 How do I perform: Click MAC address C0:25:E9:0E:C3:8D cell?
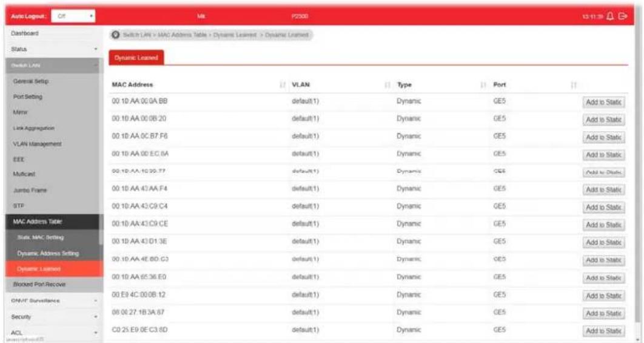point(139,330)
